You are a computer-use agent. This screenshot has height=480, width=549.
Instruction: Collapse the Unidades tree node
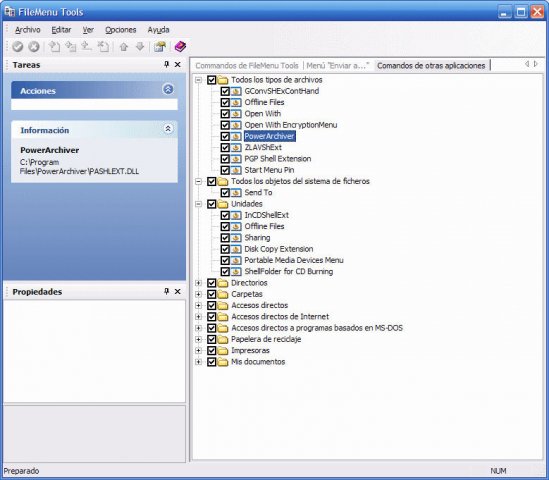click(x=199, y=204)
